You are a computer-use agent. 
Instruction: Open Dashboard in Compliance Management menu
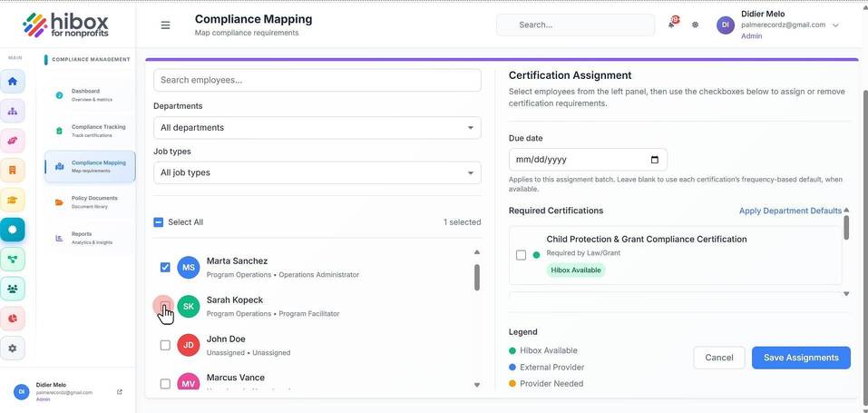89,95
